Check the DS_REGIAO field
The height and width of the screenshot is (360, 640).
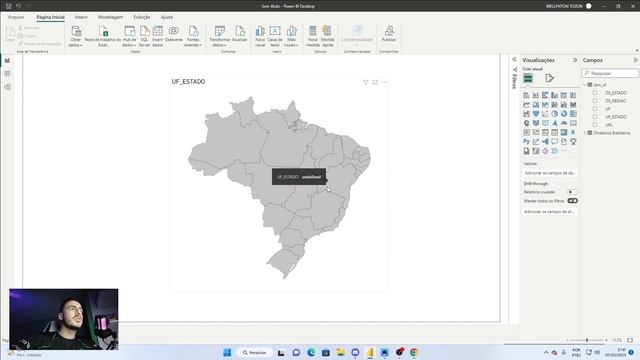tap(595, 101)
